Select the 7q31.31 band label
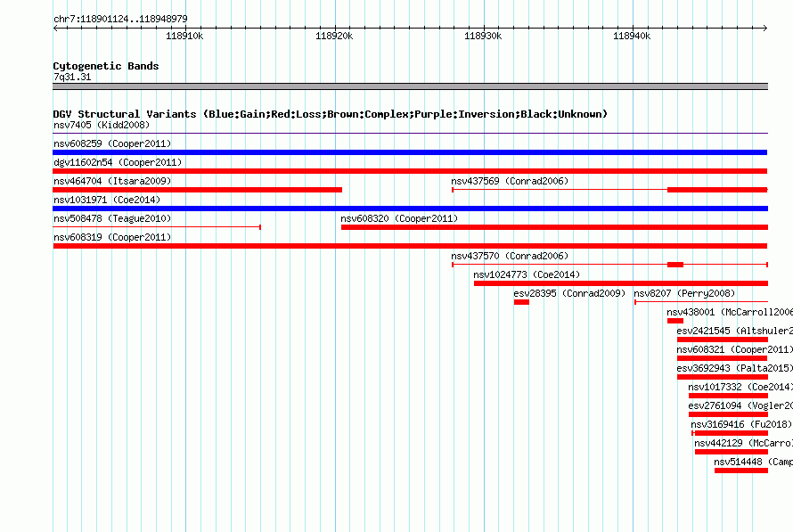This screenshot has height=532, width=793. point(72,77)
